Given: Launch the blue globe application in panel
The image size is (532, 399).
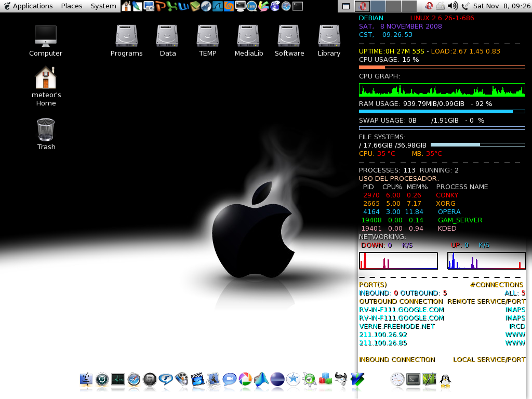Looking at the screenshot, I should coord(275,6).
